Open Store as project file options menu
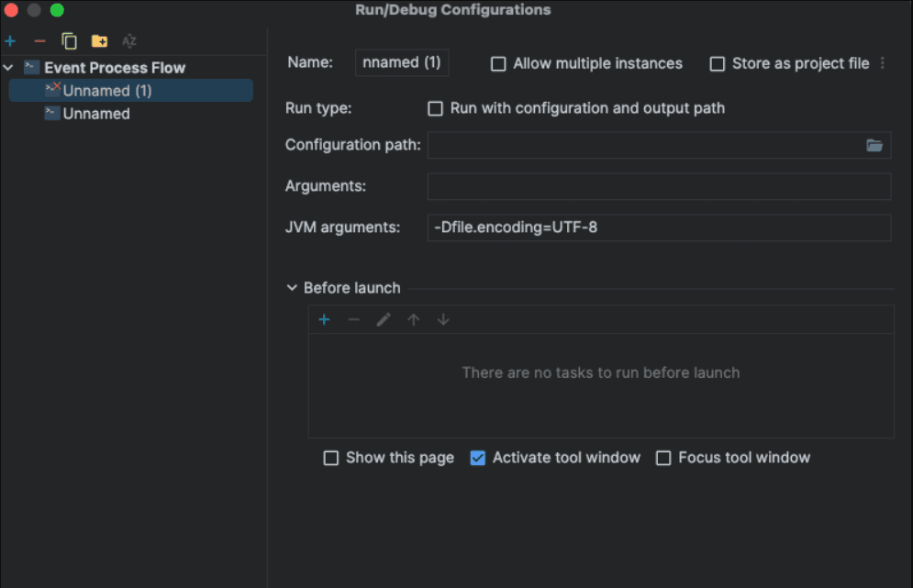913x588 pixels. [882, 63]
